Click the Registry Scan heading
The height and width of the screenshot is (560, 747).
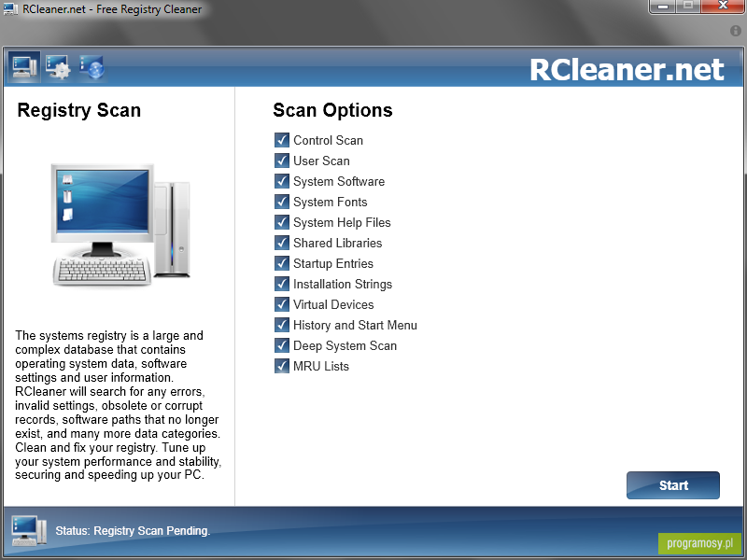pyautogui.click(x=79, y=110)
